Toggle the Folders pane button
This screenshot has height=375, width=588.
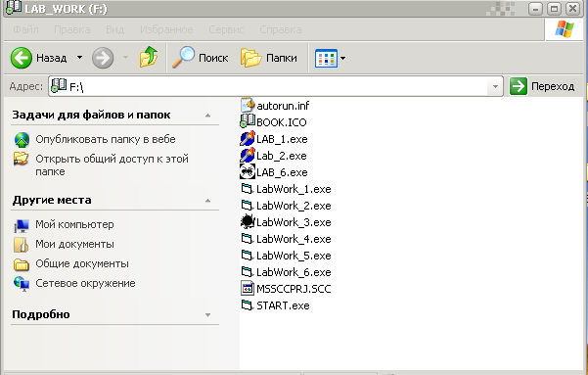(269, 58)
